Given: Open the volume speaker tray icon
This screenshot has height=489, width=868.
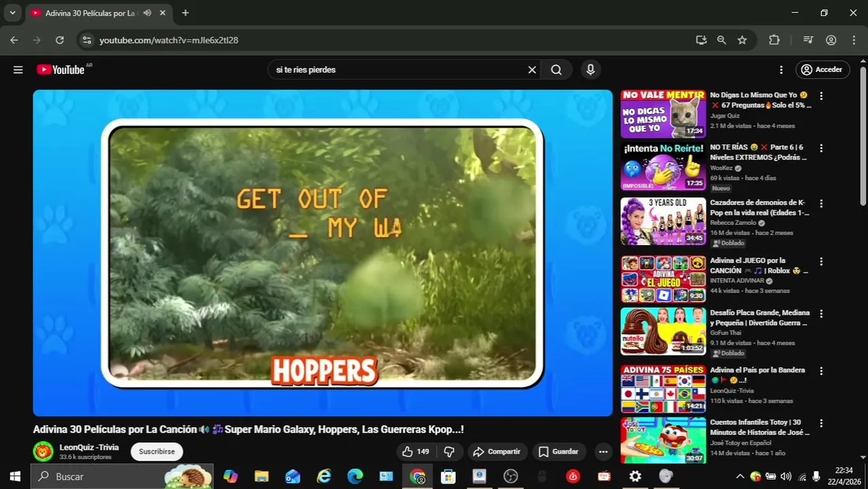Looking at the screenshot, I should coord(786,477).
